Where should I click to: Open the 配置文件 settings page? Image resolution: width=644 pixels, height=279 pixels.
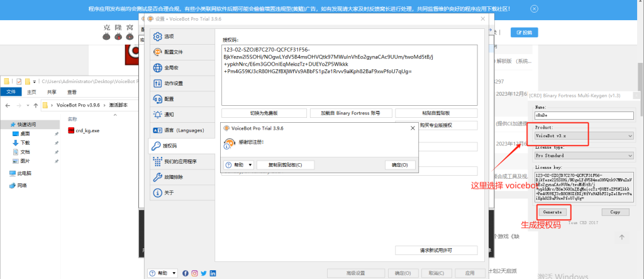point(182,52)
